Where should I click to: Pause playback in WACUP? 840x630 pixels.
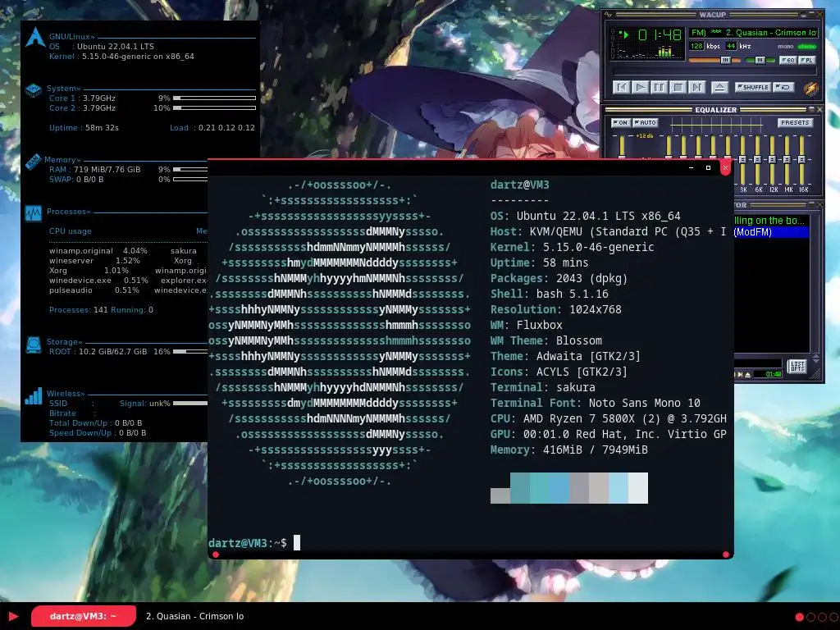[x=659, y=87]
